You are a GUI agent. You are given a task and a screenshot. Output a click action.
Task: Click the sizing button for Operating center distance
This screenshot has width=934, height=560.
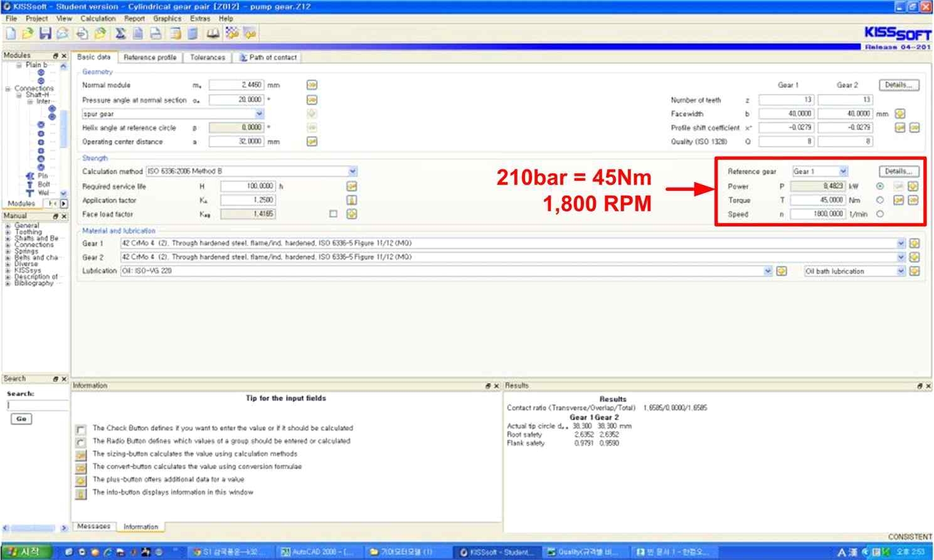pos(312,142)
